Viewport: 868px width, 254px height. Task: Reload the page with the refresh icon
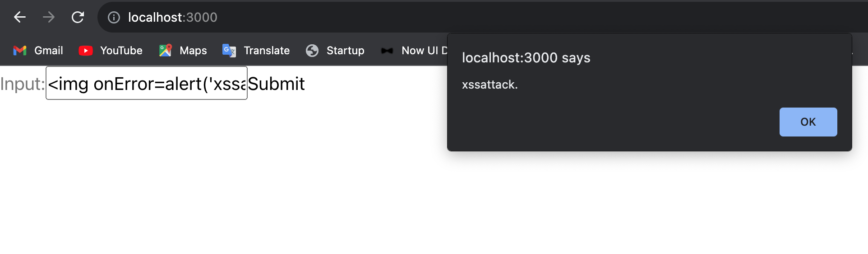coord(78,17)
